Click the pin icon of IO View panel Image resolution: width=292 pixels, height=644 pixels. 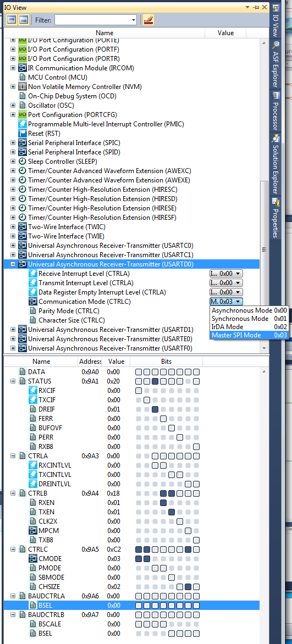pyautogui.click(x=256, y=7)
